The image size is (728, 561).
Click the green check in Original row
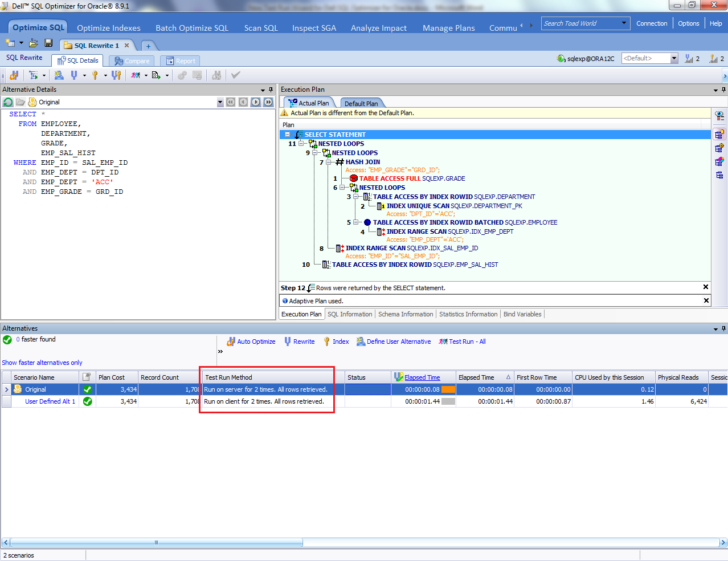tap(87, 389)
